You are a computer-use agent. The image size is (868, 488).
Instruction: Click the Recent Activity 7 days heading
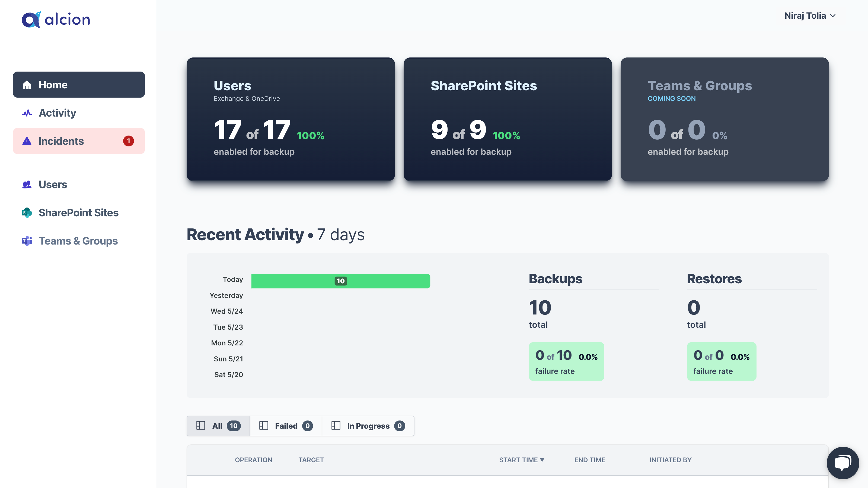point(276,235)
